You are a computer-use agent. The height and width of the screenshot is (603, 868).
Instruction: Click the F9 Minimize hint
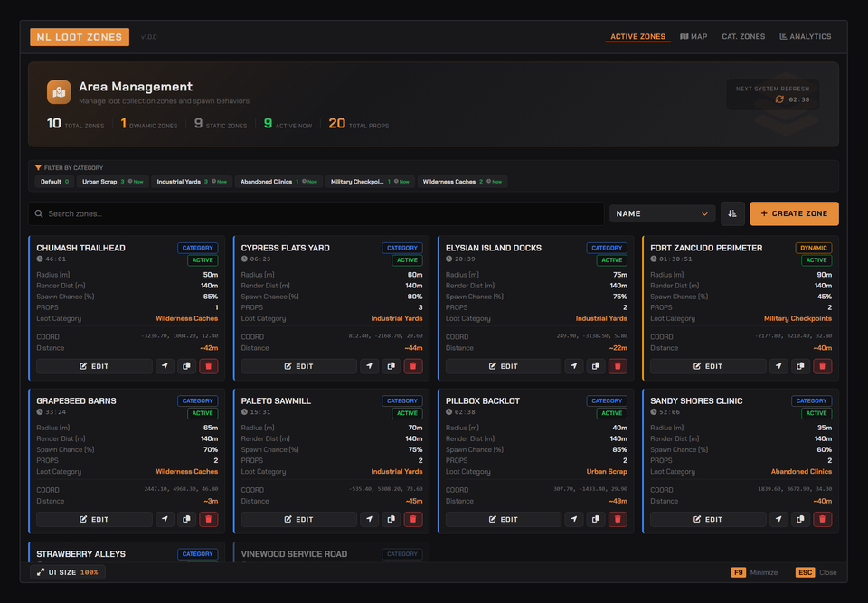754,572
